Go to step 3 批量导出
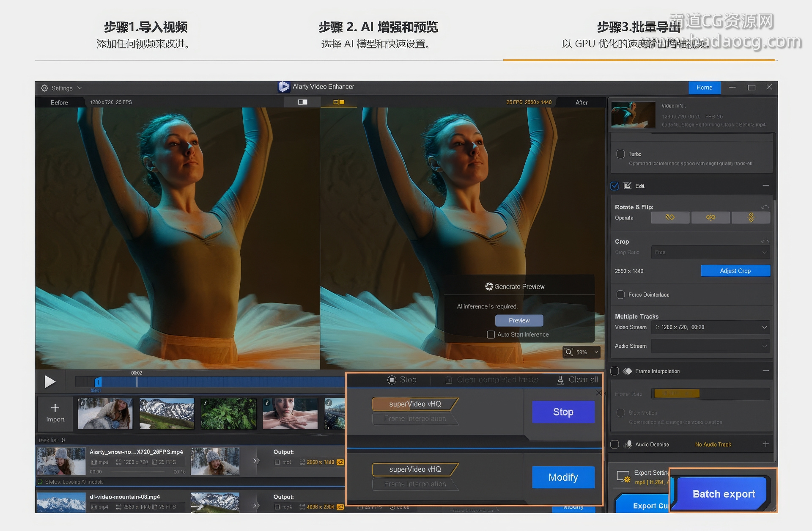 639,27
